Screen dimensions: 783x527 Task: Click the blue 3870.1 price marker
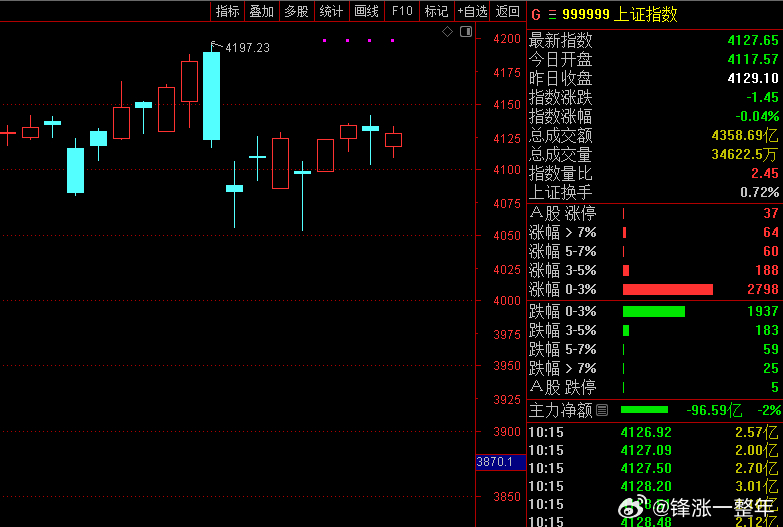click(501, 462)
